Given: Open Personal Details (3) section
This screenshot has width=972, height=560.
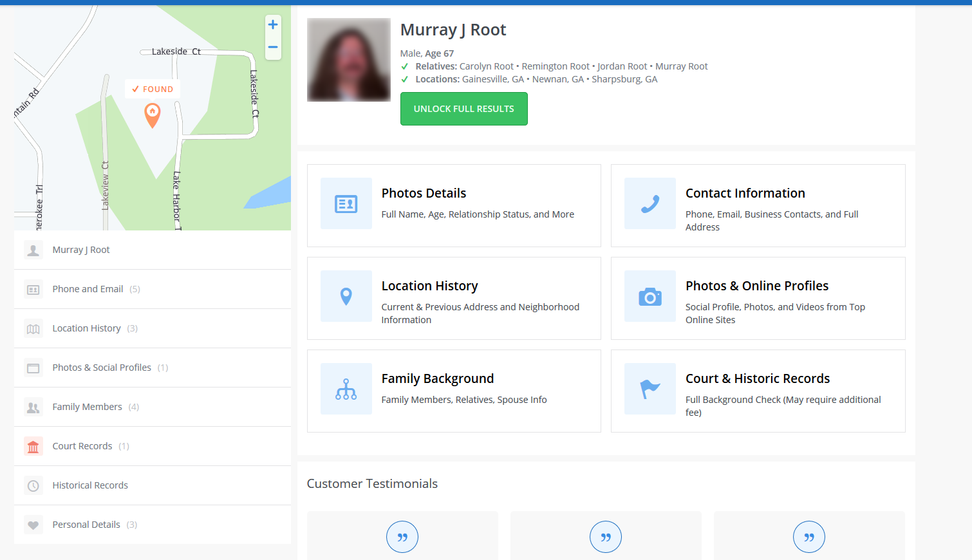Looking at the screenshot, I should [x=153, y=525].
